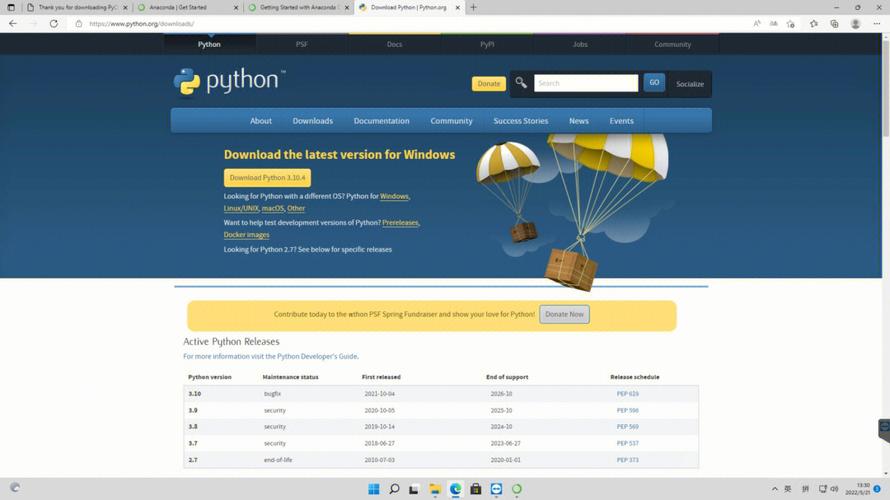890x500 pixels.
Task: Open PEP 619 release schedule link
Action: coord(627,393)
